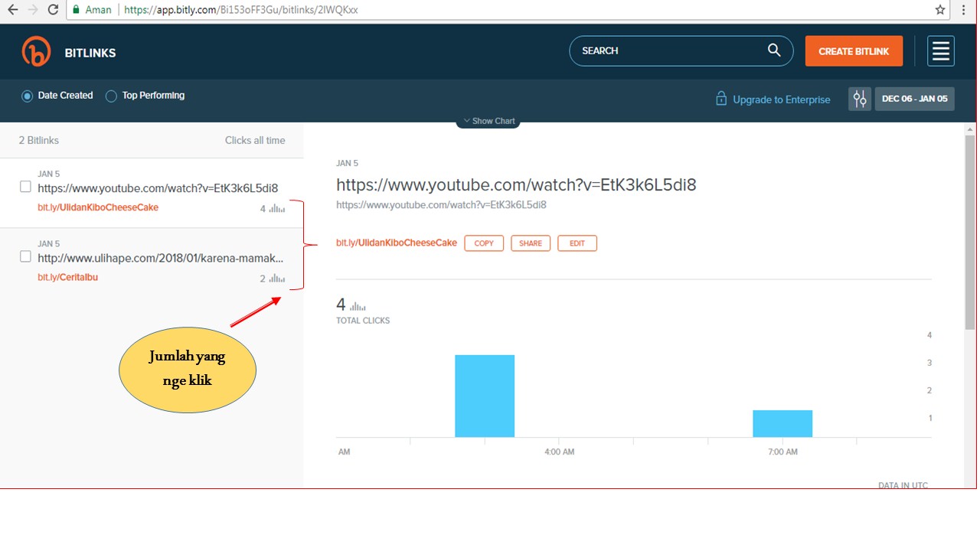Viewport: 980px width, 551px height.
Task: Click the lock icon near Upgrade to Enterprise
Action: pos(720,99)
